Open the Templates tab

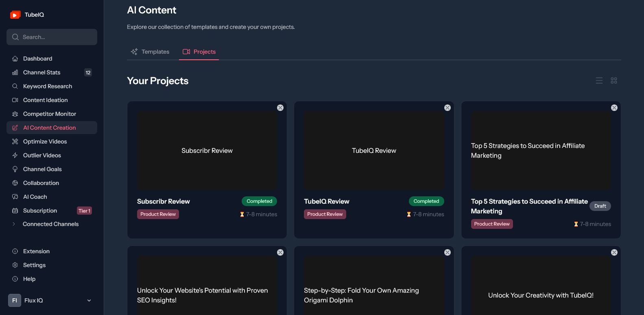point(150,52)
